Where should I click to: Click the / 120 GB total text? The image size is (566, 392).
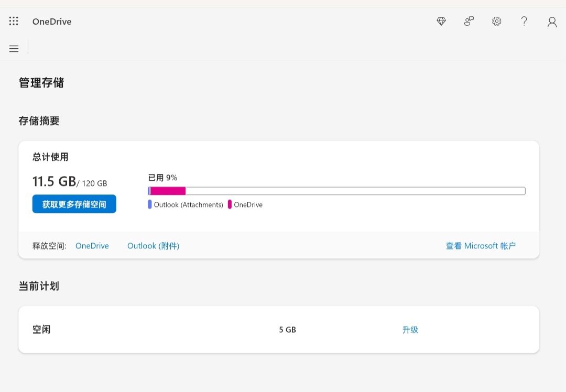pyautogui.click(x=92, y=183)
